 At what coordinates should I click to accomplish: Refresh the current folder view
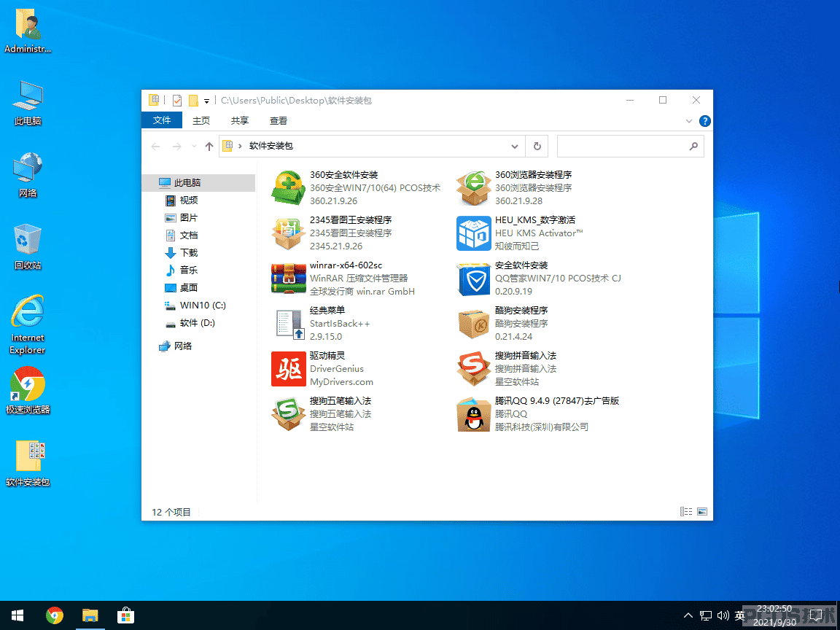(537, 147)
